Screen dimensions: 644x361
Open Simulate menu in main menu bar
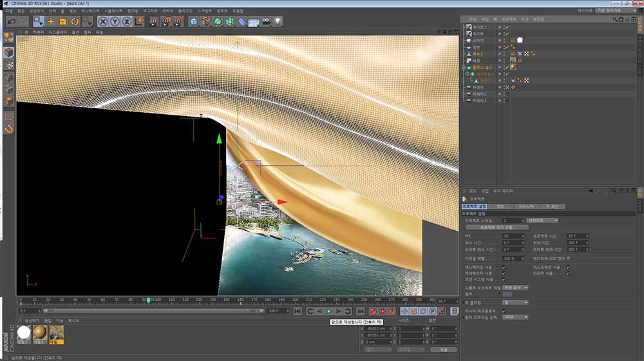(113, 11)
